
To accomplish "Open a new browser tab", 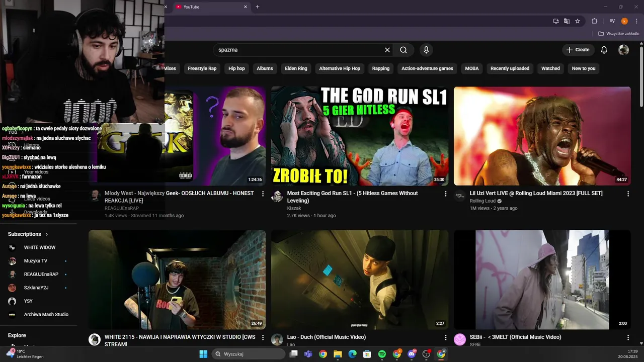I will [258, 7].
